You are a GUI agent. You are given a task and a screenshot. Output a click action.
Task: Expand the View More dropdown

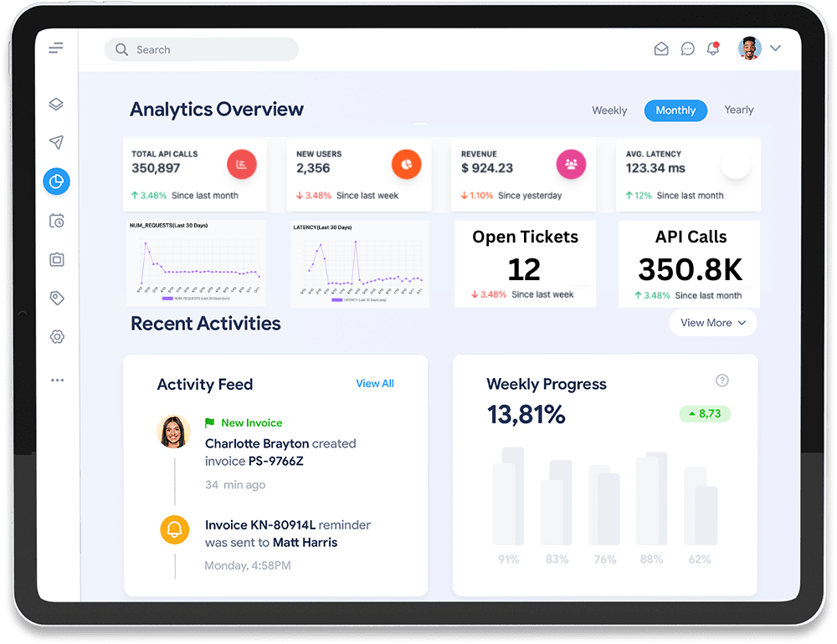pyautogui.click(x=712, y=323)
